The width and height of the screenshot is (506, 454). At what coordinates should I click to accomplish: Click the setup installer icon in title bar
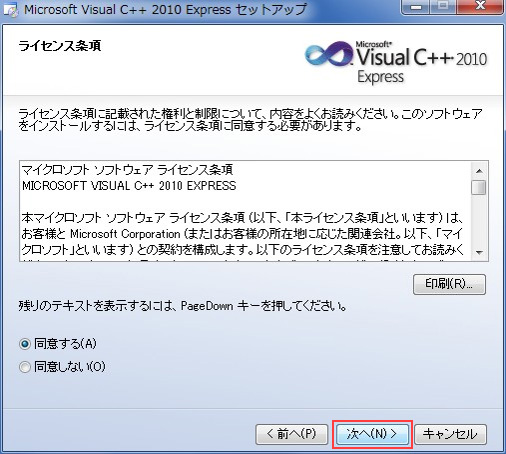10,10
